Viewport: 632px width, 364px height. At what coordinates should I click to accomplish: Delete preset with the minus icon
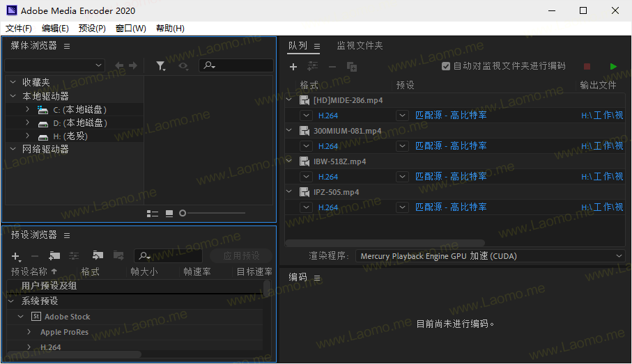pos(35,256)
